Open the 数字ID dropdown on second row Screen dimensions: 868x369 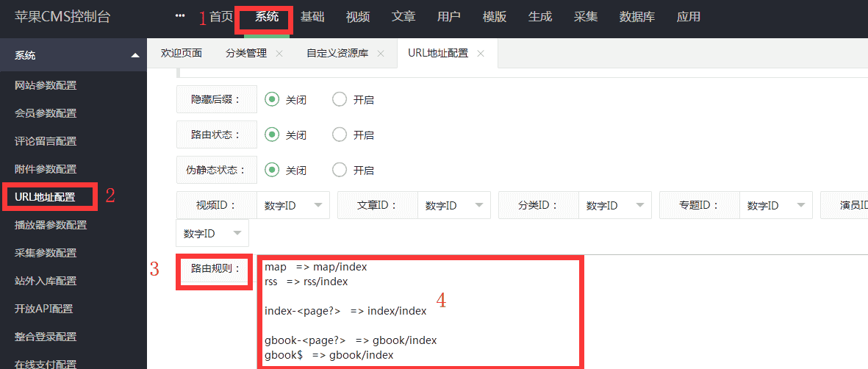(212, 233)
